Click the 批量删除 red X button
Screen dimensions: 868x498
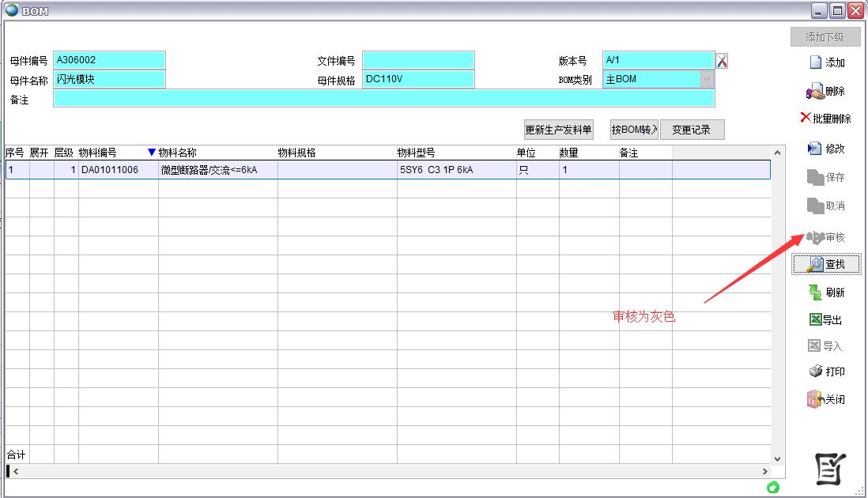(826, 119)
